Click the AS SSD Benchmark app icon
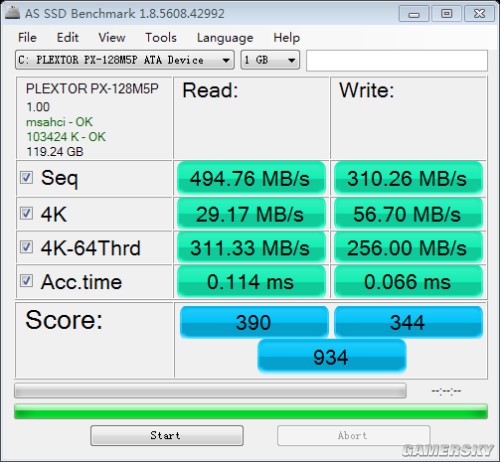 point(12,13)
